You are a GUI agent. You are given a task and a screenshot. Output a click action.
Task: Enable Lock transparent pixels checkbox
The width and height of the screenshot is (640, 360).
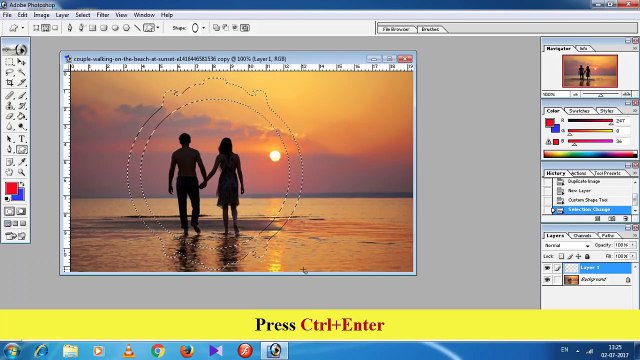click(x=561, y=256)
